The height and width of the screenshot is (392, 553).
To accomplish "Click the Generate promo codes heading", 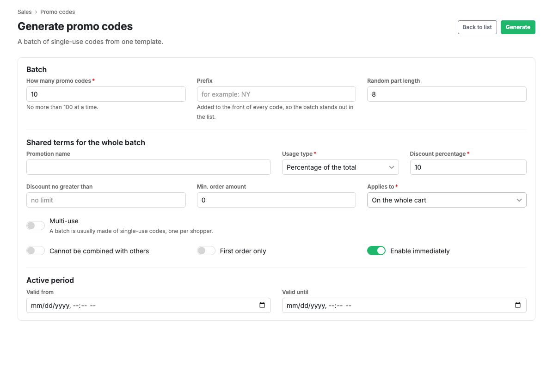I will 75,26.
